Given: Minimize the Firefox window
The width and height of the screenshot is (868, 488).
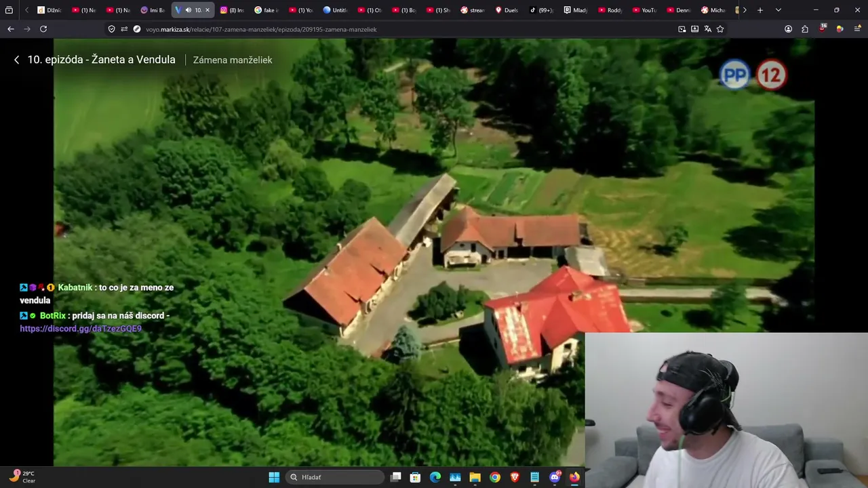Looking at the screenshot, I should [x=816, y=10].
